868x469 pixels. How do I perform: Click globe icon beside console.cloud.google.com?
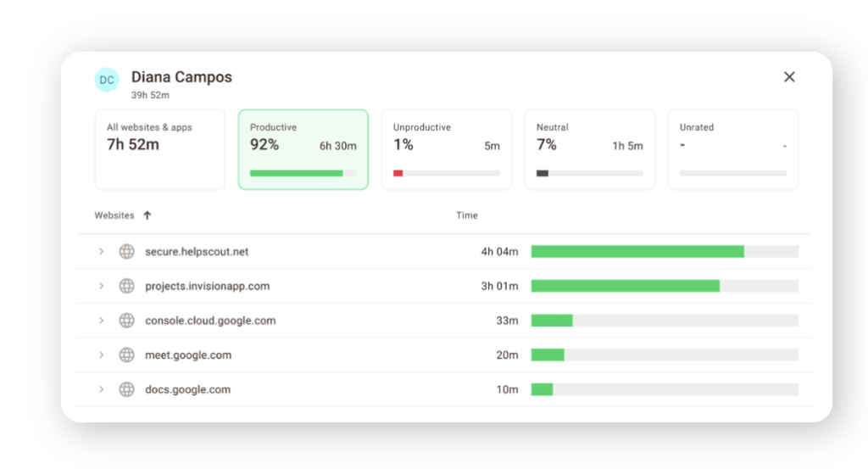(127, 320)
